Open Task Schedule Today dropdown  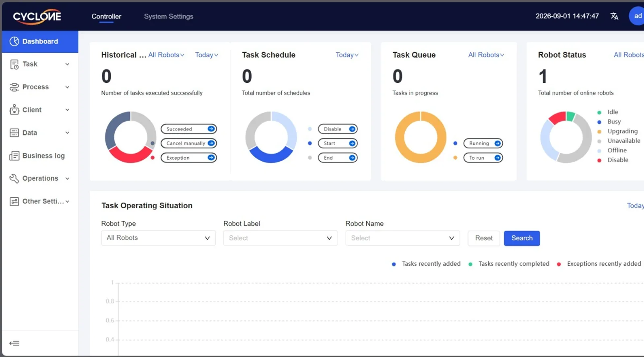point(347,55)
